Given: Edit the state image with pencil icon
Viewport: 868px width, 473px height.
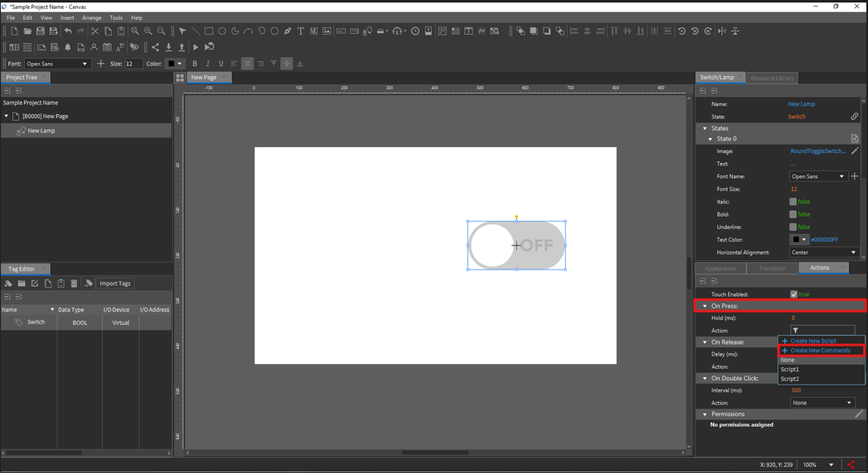Looking at the screenshot, I should point(855,151).
